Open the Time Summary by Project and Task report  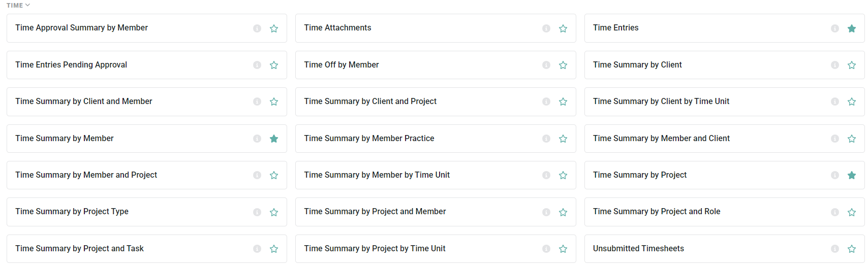point(147,249)
